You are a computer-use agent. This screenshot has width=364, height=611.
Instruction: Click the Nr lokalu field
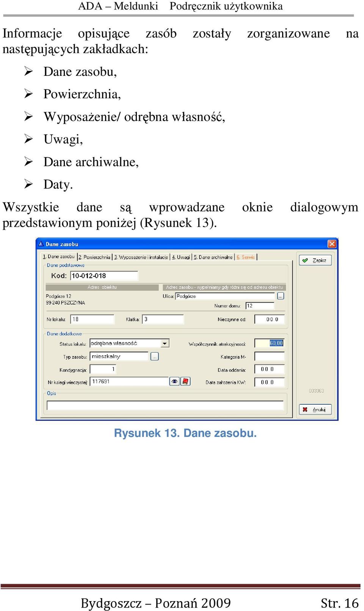93,319
